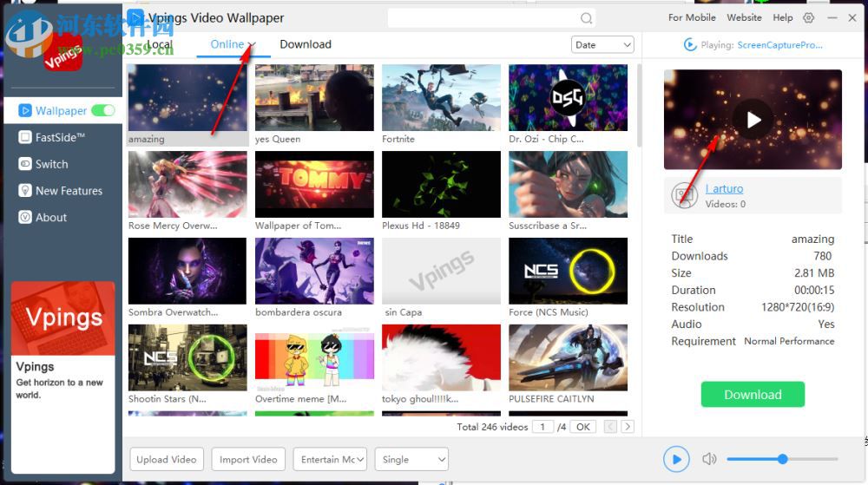This screenshot has width=868, height=485.
Task: Select the Plexus Hd - 18849 thumbnail
Action: [441, 184]
